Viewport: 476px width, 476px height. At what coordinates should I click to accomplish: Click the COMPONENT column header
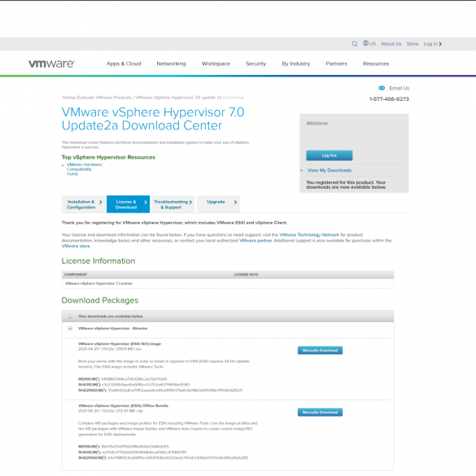click(x=76, y=274)
